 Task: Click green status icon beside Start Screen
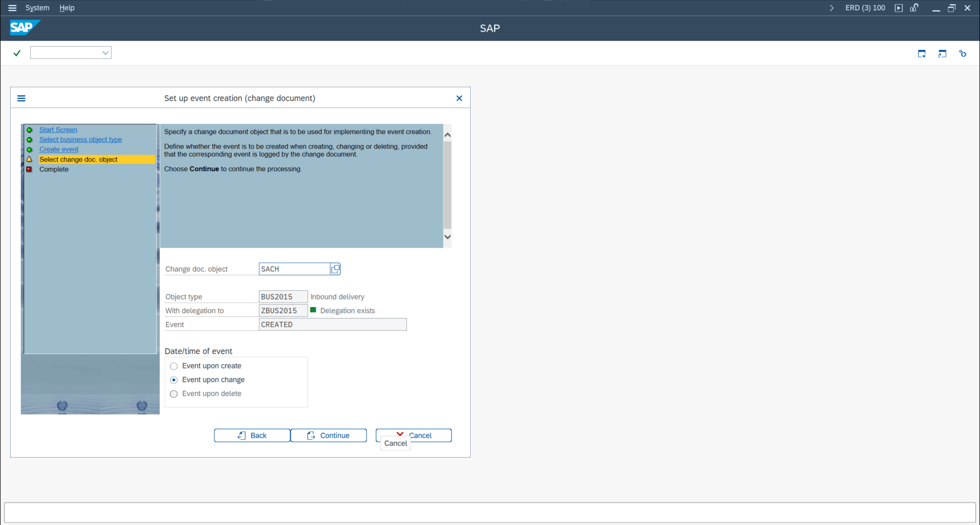coord(30,130)
